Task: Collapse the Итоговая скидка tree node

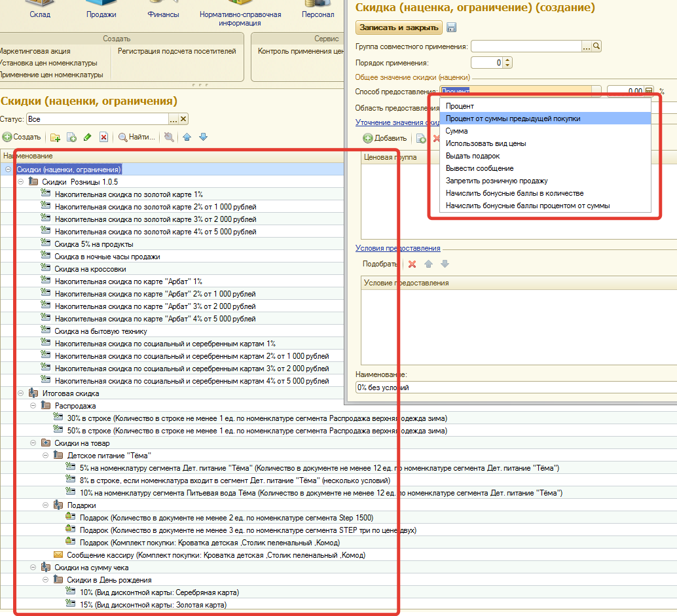Action: (20, 393)
